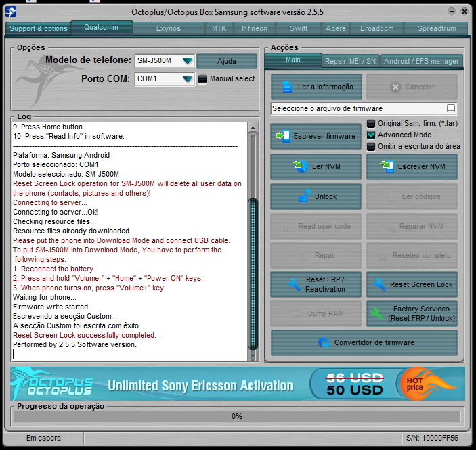Click the Repair button icon
Image resolution: width=476 pixels, height=450 pixels.
(305, 256)
